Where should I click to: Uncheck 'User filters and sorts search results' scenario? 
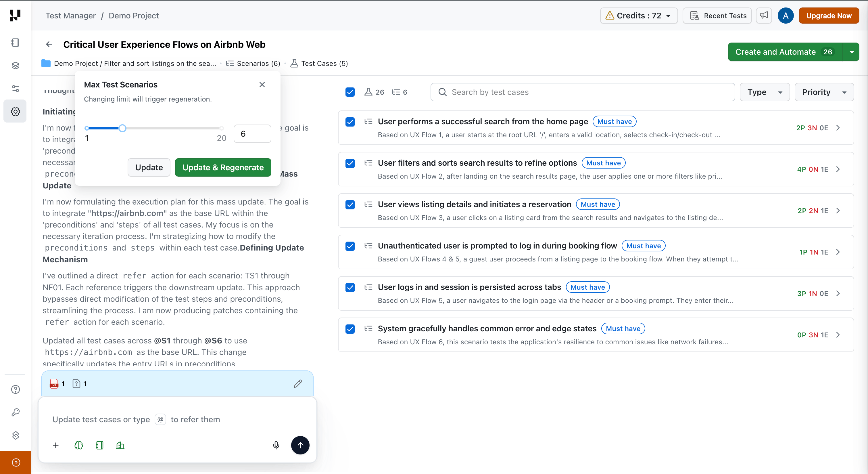pos(350,163)
